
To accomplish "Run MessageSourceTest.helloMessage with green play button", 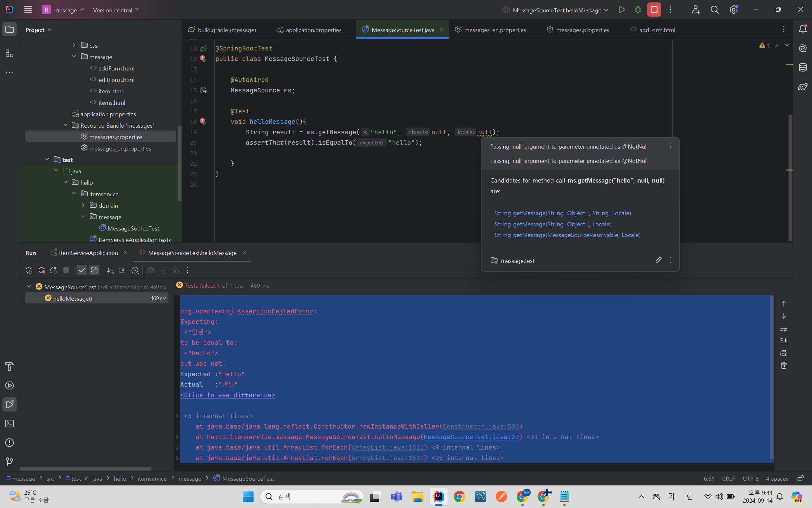I will (x=622, y=10).
